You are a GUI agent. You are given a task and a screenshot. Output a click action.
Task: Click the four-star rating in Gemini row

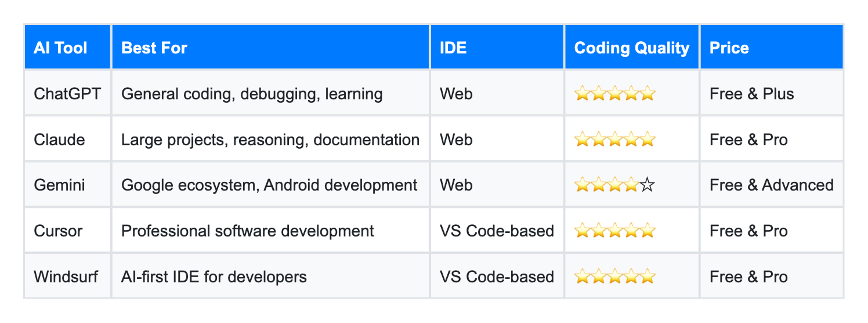pyautogui.click(x=614, y=185)
